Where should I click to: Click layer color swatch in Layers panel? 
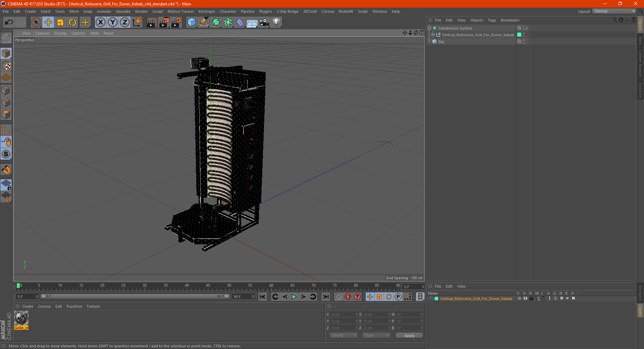436,299
